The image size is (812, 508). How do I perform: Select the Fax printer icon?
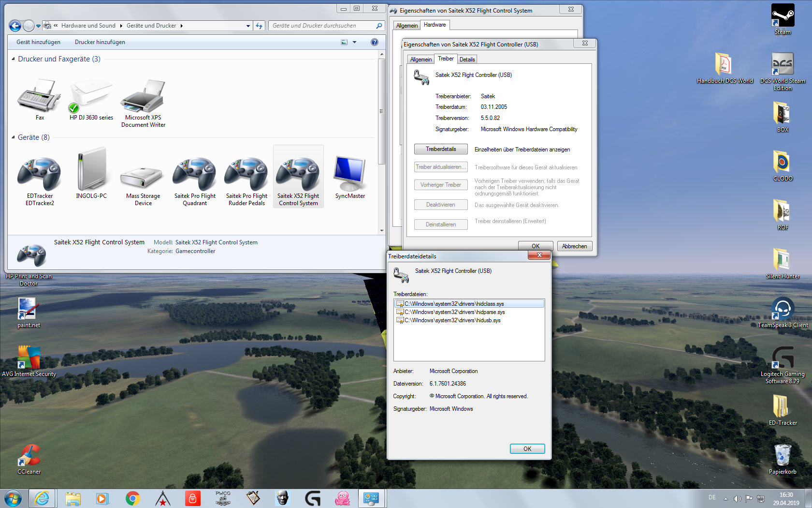[x=40, y=99]
